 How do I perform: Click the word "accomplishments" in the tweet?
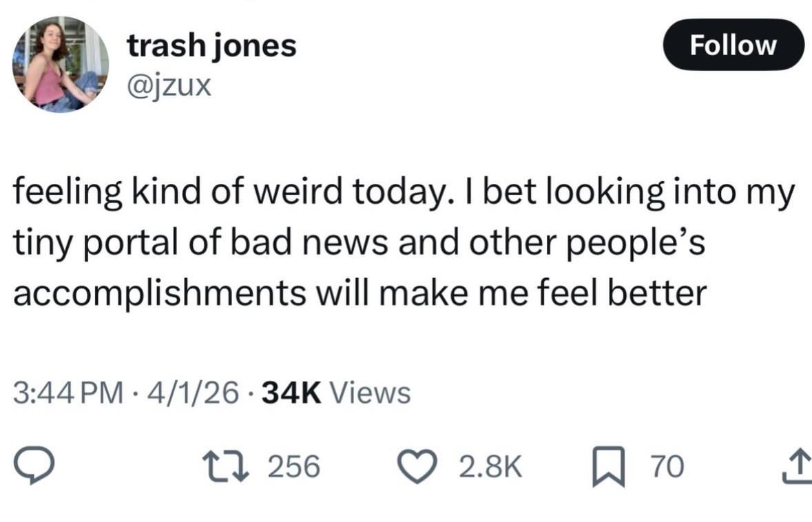(x=159, y=294)
